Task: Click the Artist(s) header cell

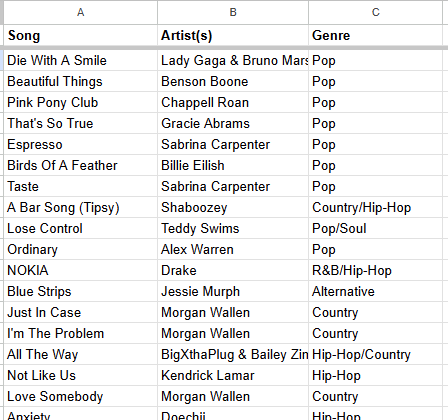Action: click(x=233, y=35)
